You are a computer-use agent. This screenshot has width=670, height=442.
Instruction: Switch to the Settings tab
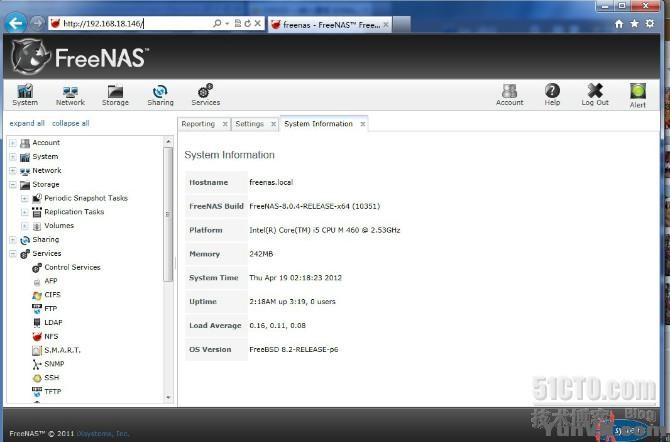pos(250,124)
